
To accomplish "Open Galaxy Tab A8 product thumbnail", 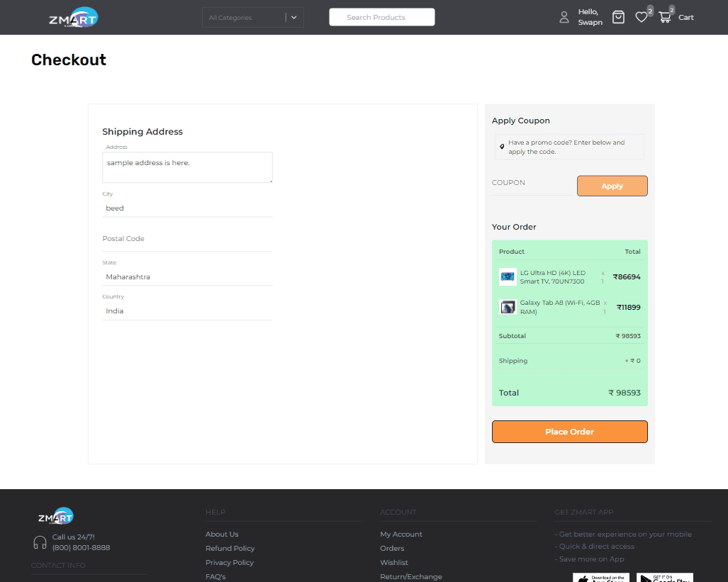I will (x=508, y=307).
